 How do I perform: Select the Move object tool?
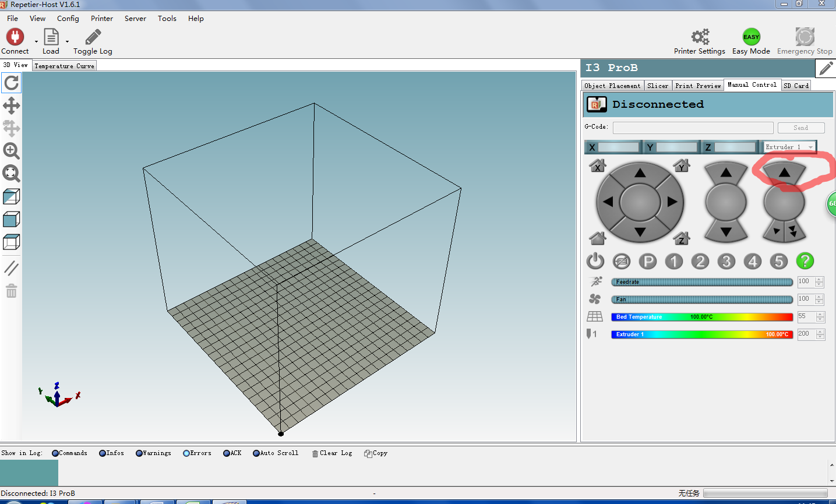point(11,128)
